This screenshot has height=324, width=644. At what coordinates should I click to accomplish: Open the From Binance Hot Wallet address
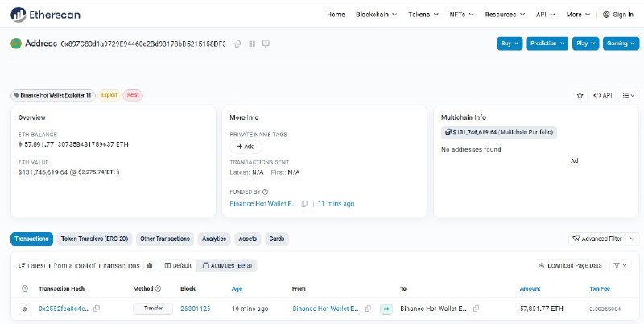pos(326,309)
